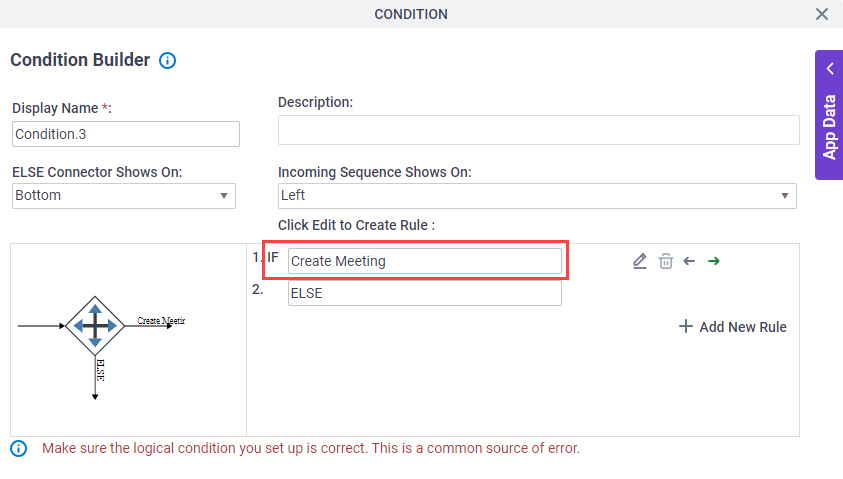Open the App Data side tab
The height and width of the screenshot is (479, 843).
click(829, 115)
